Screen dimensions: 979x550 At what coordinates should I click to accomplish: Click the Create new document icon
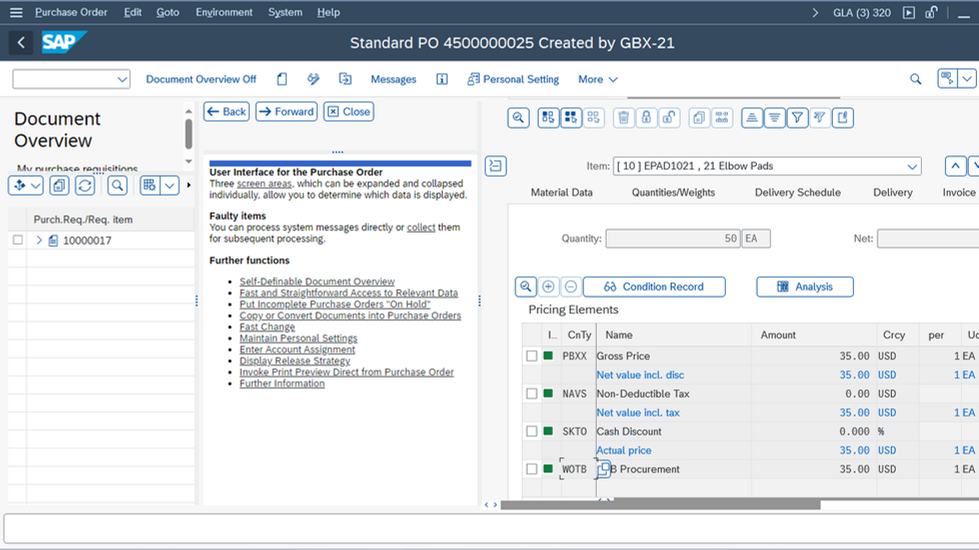pos(282,79)
